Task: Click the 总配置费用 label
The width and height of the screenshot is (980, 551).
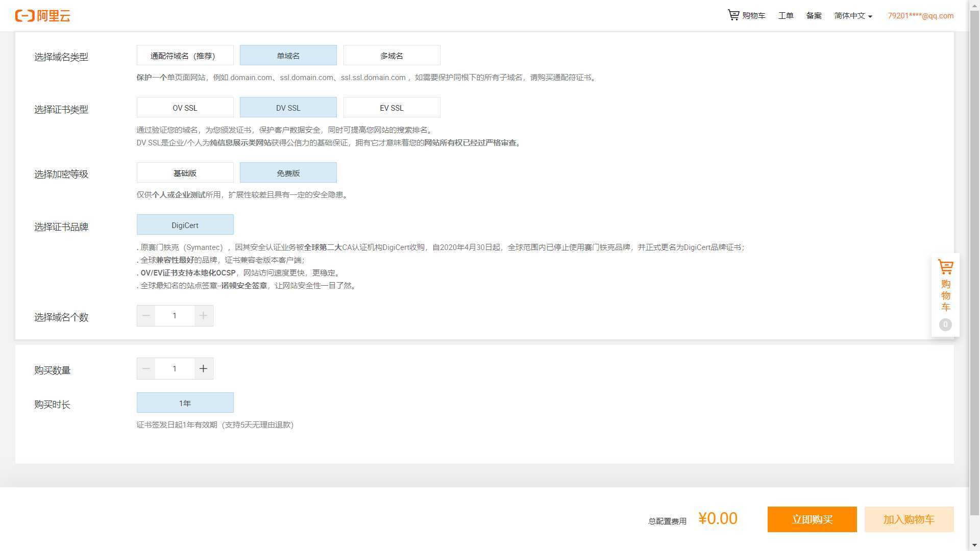Action: 667,521
